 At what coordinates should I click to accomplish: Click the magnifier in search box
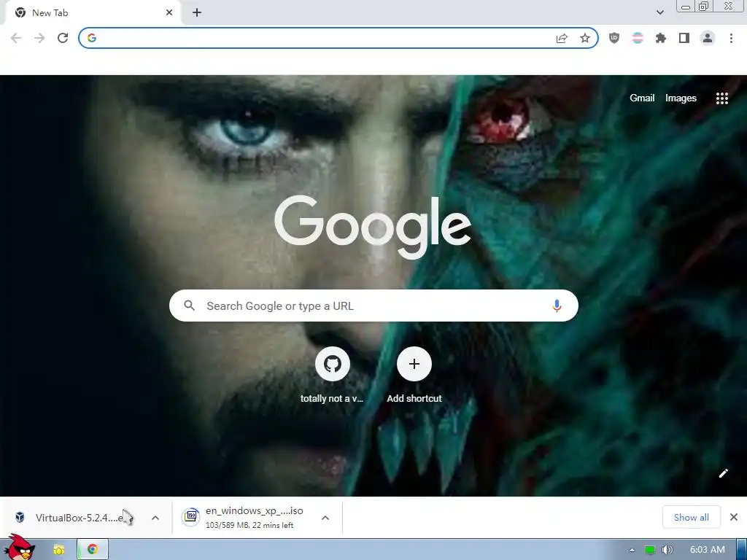pyautogui.click(x=189, y=306)
